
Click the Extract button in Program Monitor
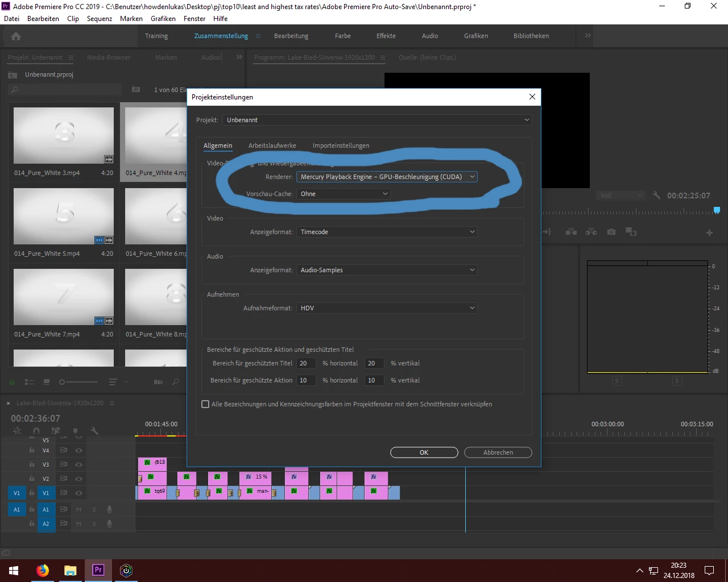pyautogui.click(x=591, y=232)
